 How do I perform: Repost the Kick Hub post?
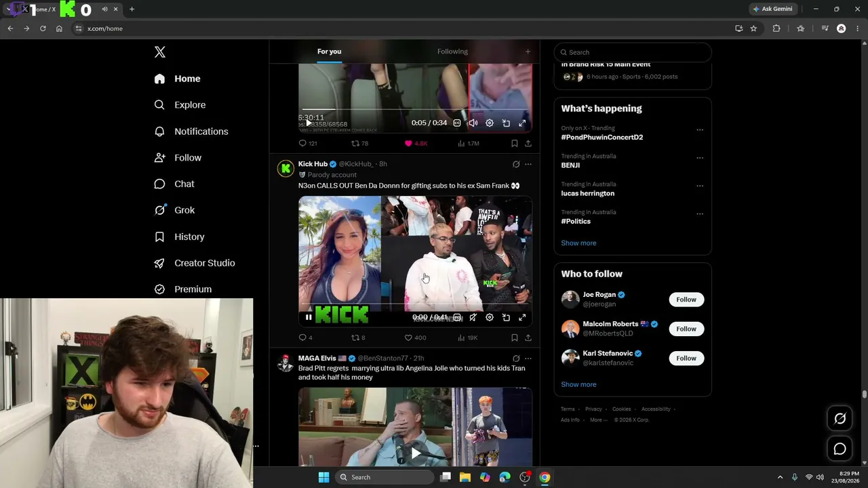point(358,338)
